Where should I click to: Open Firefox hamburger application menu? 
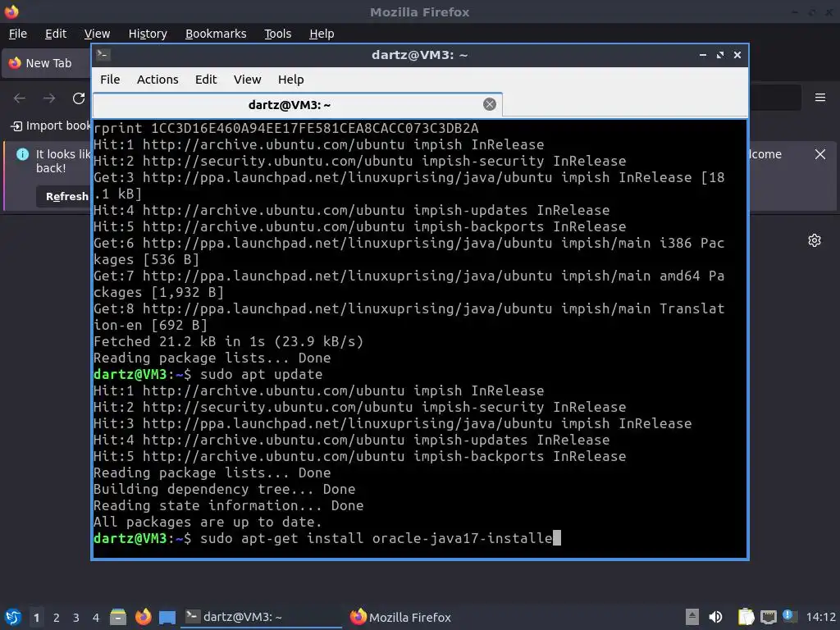point(819,98)
